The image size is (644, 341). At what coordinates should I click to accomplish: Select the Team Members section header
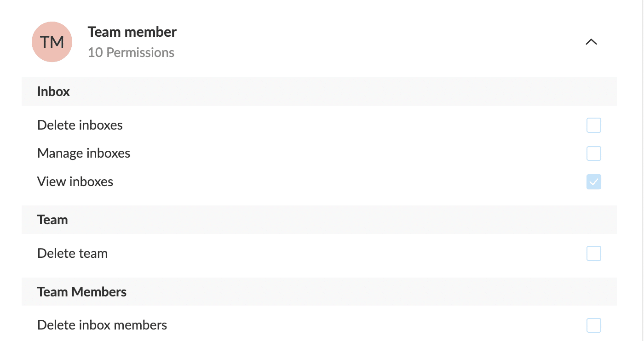82,292
